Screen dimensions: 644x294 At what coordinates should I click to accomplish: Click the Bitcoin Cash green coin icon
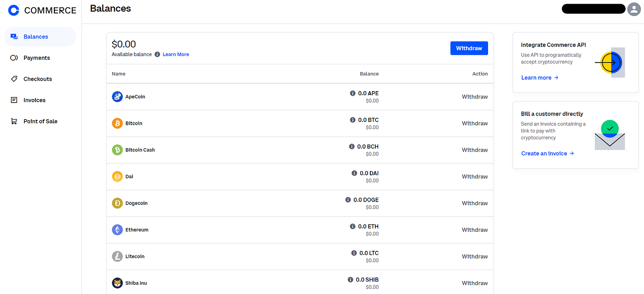tap(117, 150)
